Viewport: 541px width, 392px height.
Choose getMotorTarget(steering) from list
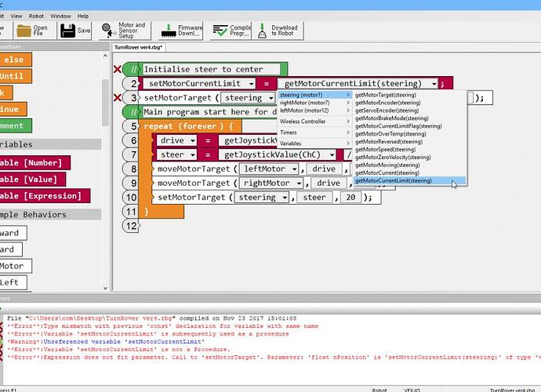click(386, 95)
